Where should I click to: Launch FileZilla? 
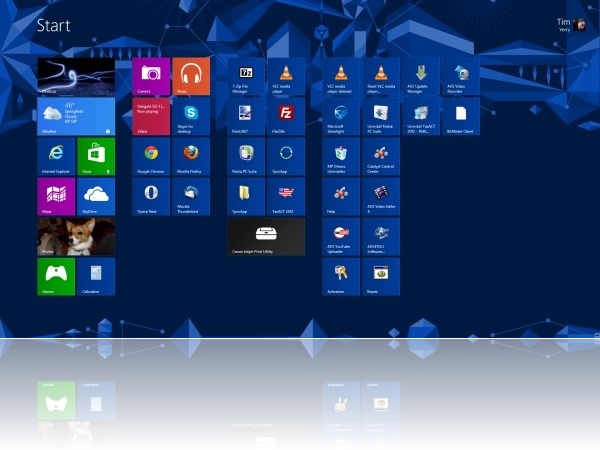[286, 116]
